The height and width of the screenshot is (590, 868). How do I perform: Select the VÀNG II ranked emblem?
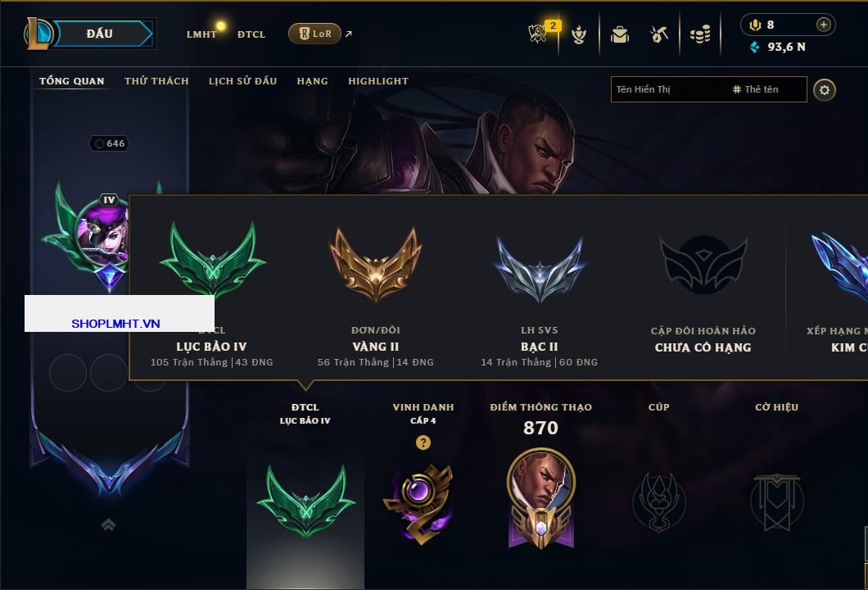376,264
